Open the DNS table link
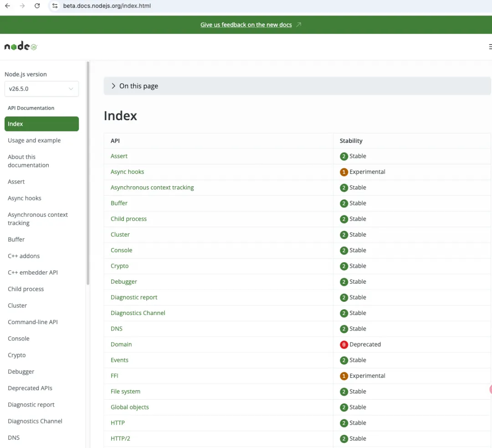 117,329
